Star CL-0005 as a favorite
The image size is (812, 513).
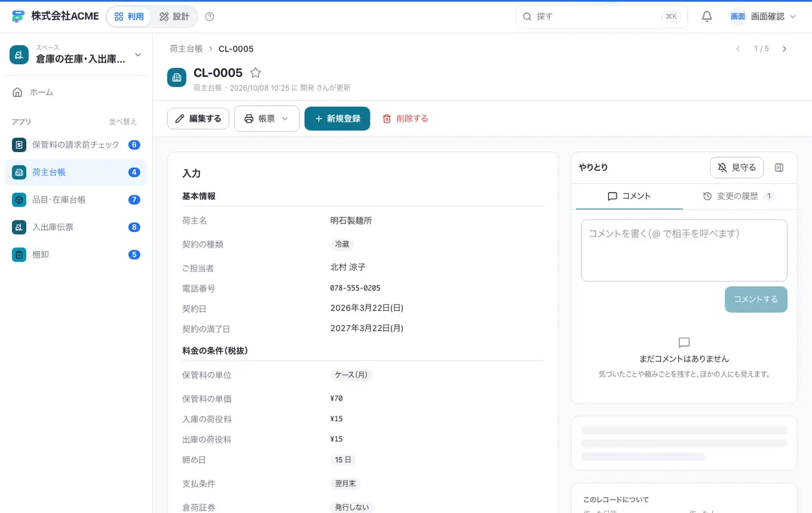(255, 73)
